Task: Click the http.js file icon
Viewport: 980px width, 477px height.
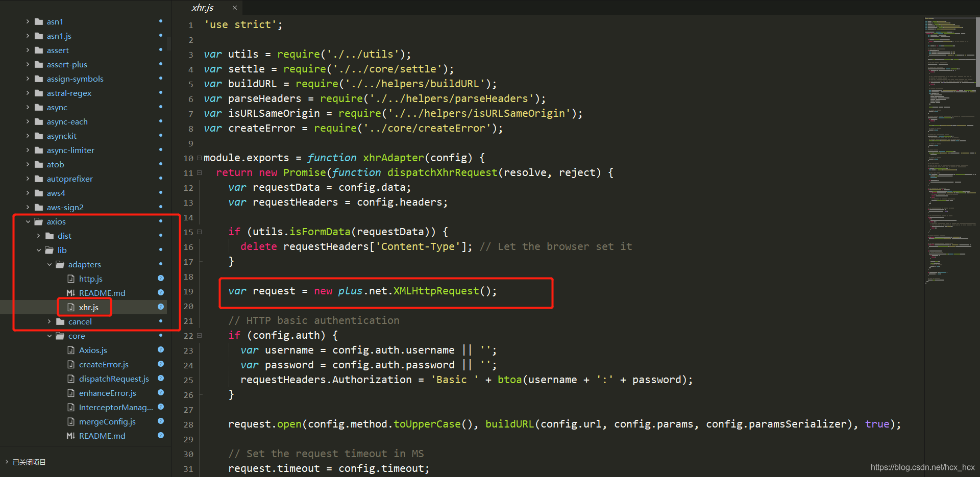Action: tap(71, 279)
